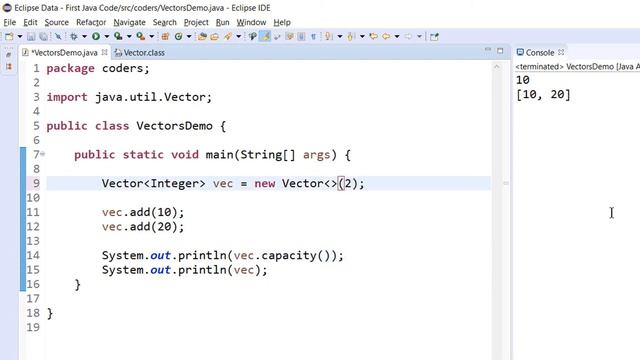Viewport: 640px width, 360px height.
Task: Open the New dropdown arrow
Action: [20, 37]
